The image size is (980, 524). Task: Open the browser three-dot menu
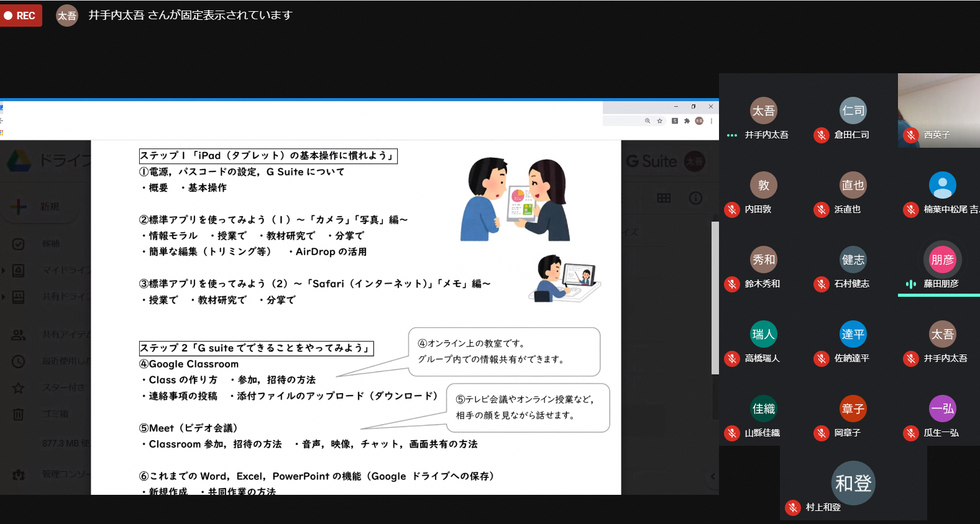[711, 121]
